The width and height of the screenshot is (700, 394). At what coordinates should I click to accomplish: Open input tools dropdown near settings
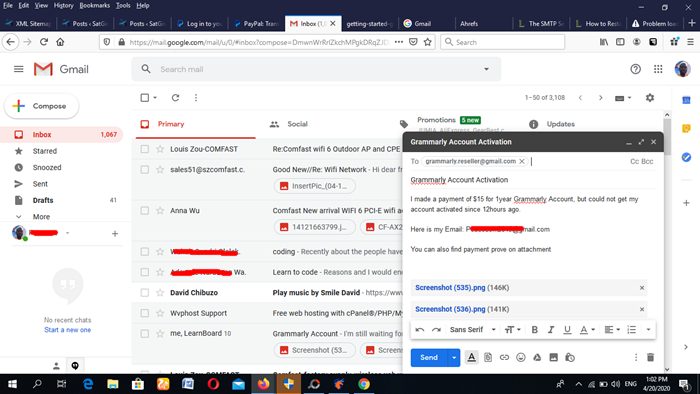623,98
